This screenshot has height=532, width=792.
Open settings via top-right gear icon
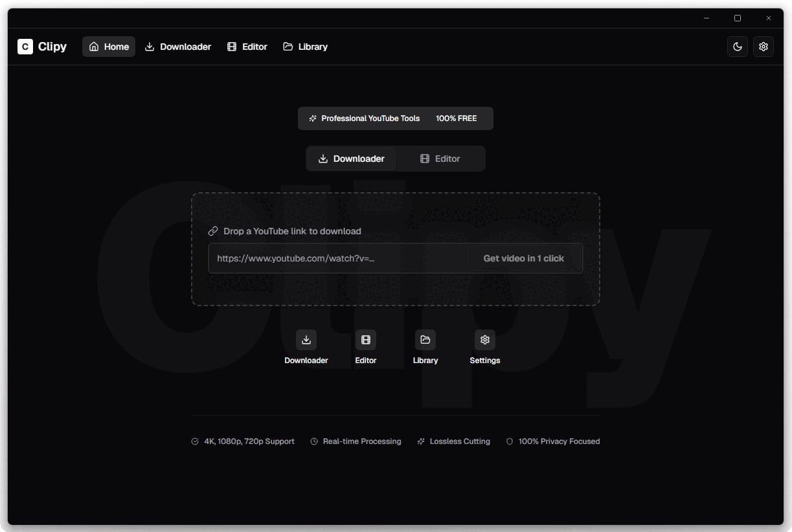pos(764,47)
